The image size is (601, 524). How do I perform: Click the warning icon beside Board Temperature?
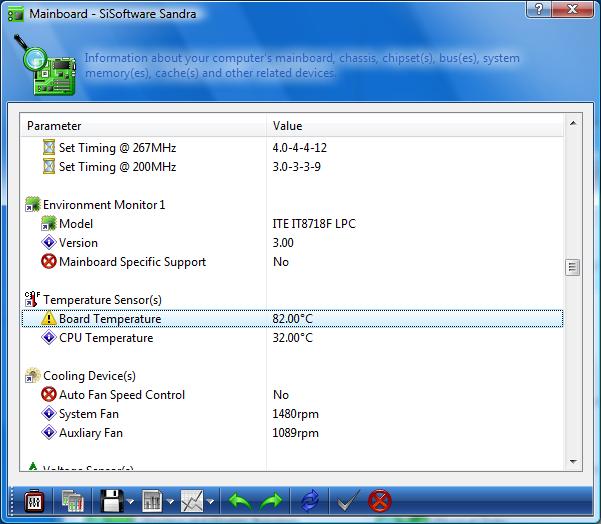pyautogui.click(x=49, y=318)
